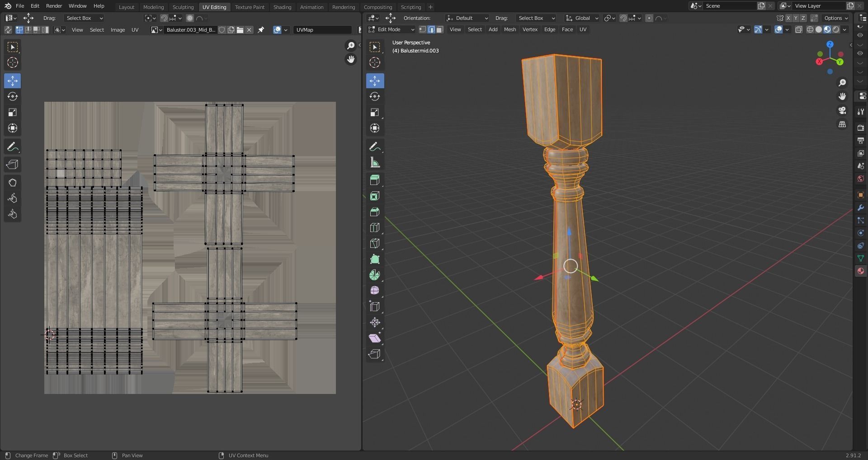Switch to the Shading workspace tab
868x460 pixels.
pos(282,7)
